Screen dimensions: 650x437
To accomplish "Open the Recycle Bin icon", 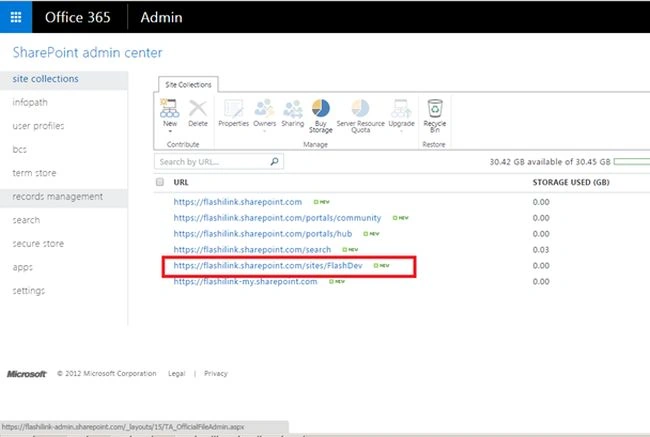I will (x=435, y=108).
